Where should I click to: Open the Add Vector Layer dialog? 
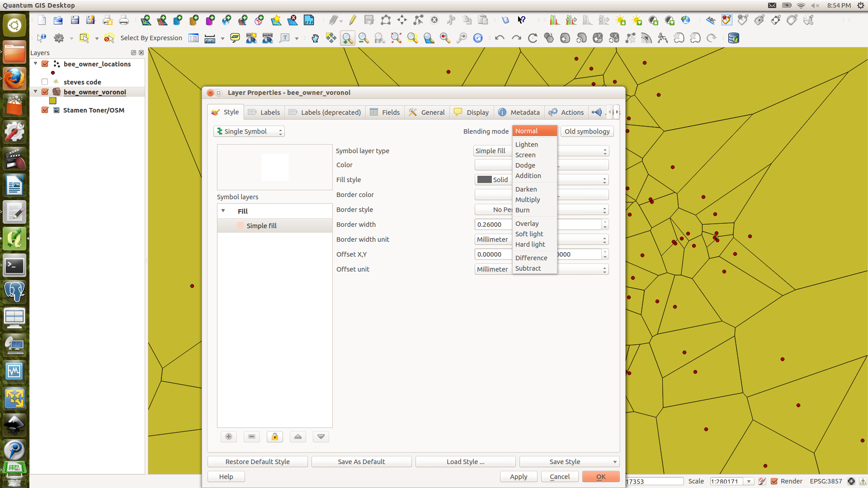click(x=146, y=20)
